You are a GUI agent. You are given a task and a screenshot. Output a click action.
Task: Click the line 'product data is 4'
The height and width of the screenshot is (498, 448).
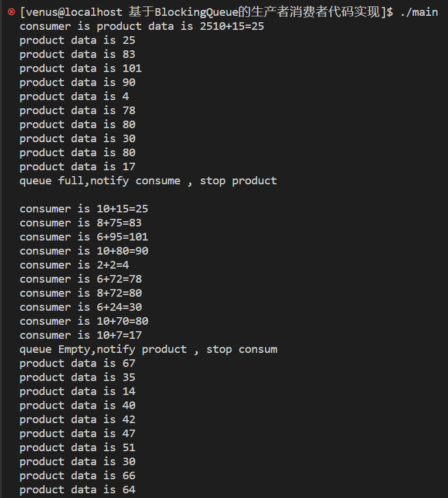tap(74, 97)
